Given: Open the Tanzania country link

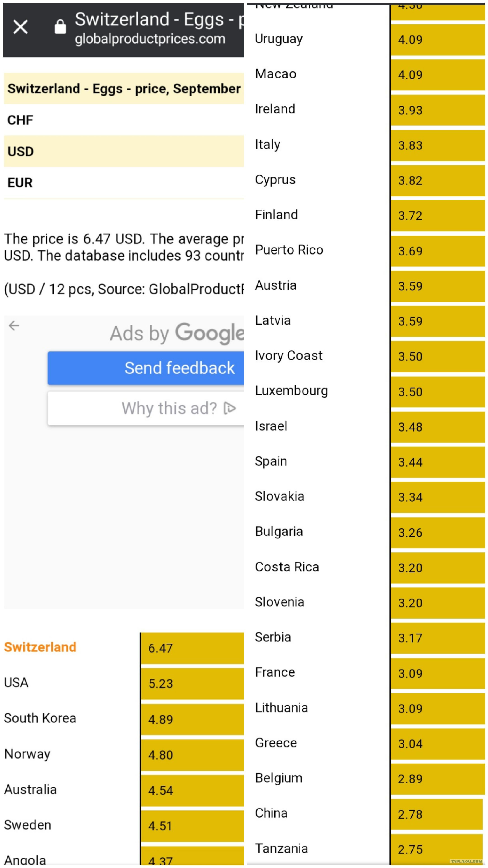Looking at the screenshot, I should click(282, 849).
